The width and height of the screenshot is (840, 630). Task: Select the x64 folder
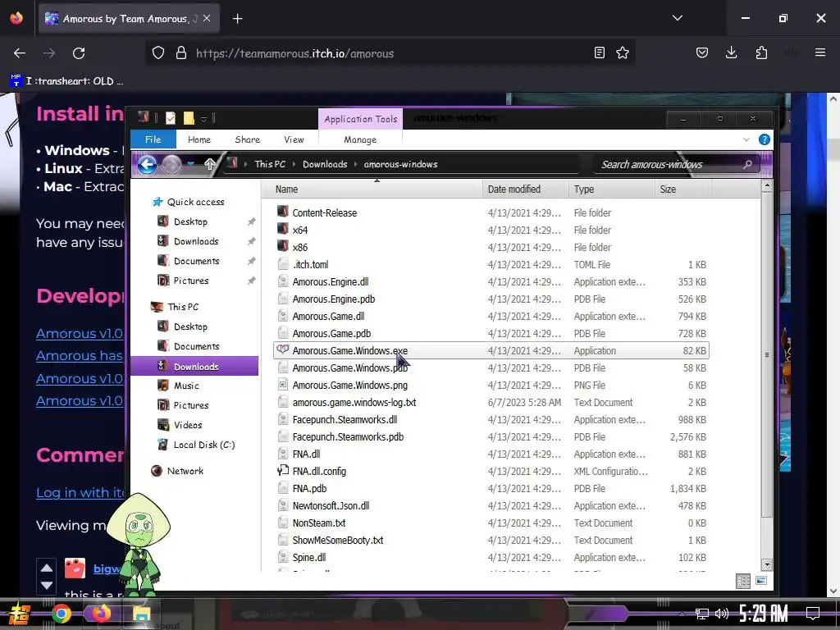click(300, 231)
